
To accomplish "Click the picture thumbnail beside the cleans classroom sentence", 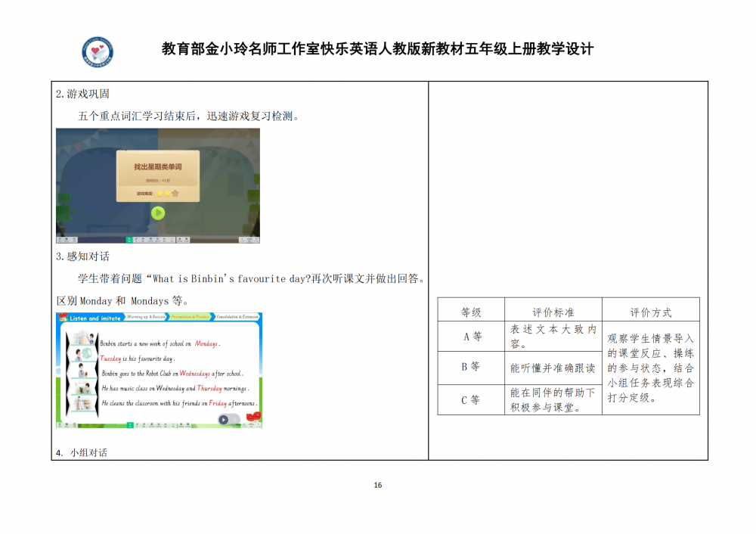I will pos(83,403).
